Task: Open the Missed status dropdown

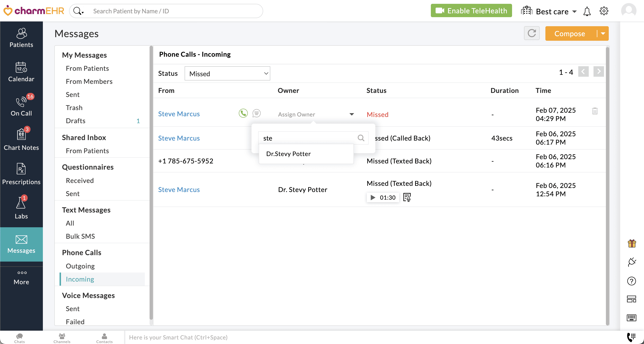Action: [227, 73]
